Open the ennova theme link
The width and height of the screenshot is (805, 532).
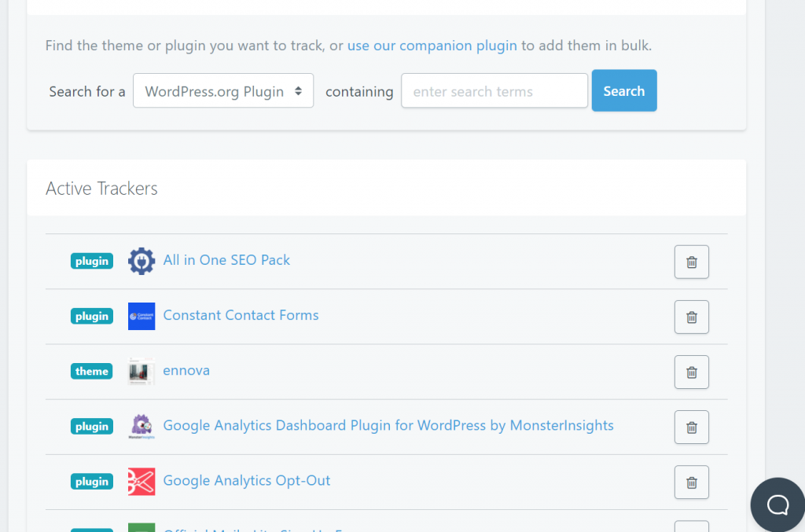click(186, 370)
